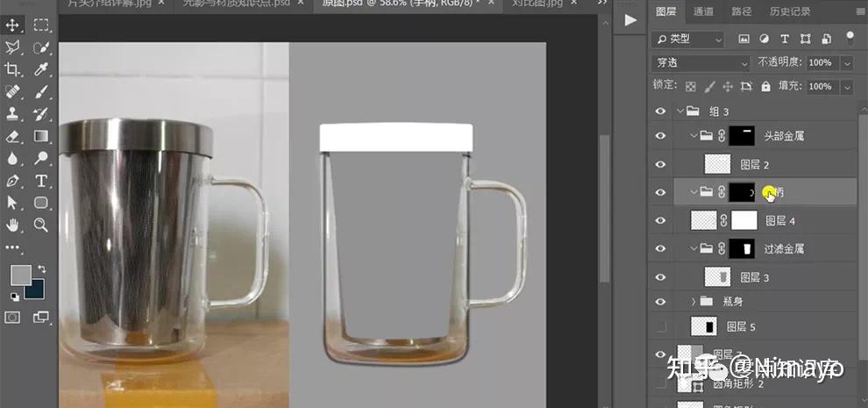Screen dimensions: 868x408
Task: Hide the 组 3 group
Action: point(660,111)
